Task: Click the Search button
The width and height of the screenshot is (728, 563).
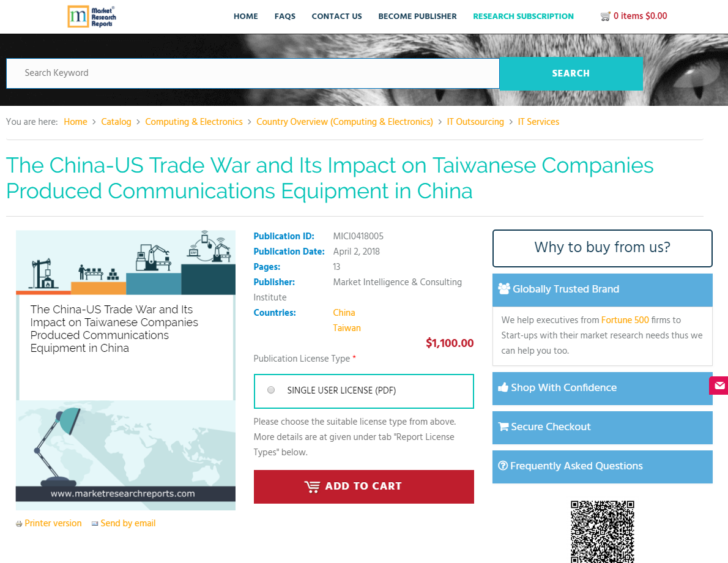Action: click(x=571, y=73)
